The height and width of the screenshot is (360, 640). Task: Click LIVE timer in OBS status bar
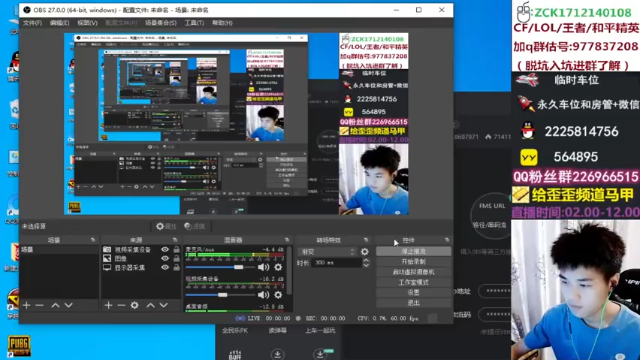tap(269, 318)
